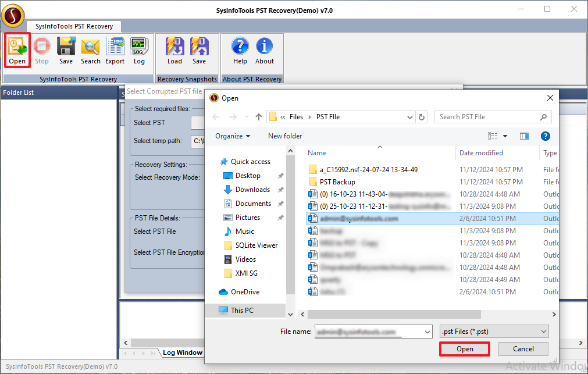Click the Search PST File field
This screenshot has height=374, width=588.
[493, 117]
